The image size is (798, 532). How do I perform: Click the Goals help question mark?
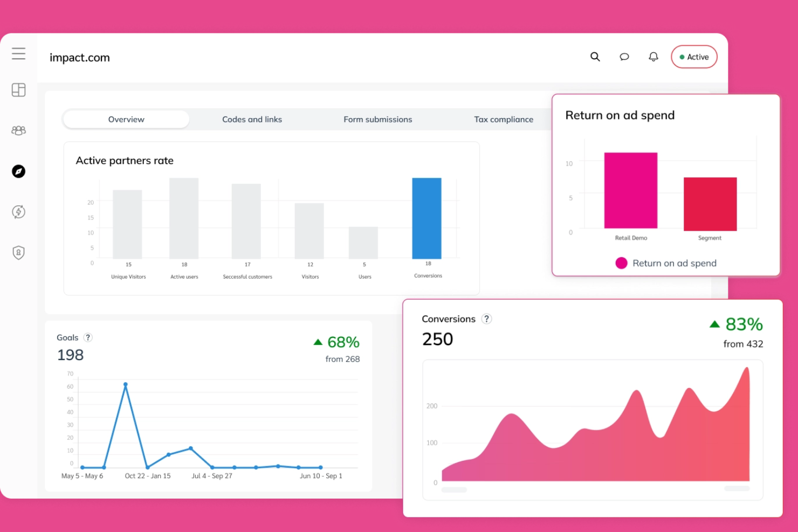(88, 337)
